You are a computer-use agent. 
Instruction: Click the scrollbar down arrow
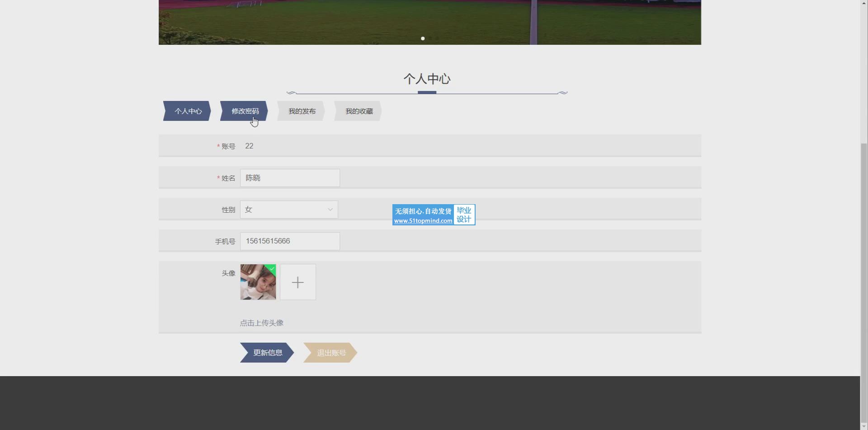pos(864,426)
